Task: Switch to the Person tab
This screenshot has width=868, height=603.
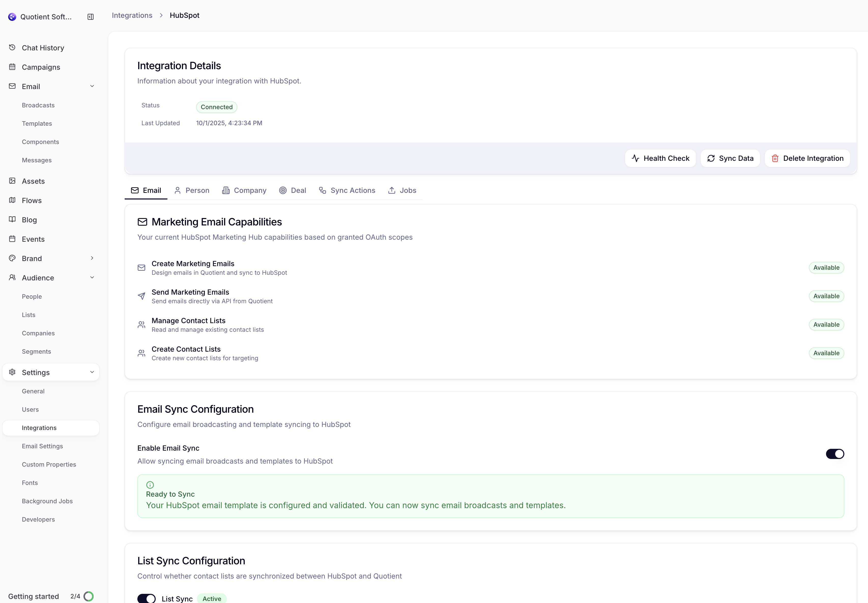Action: (x=192, y=190)
